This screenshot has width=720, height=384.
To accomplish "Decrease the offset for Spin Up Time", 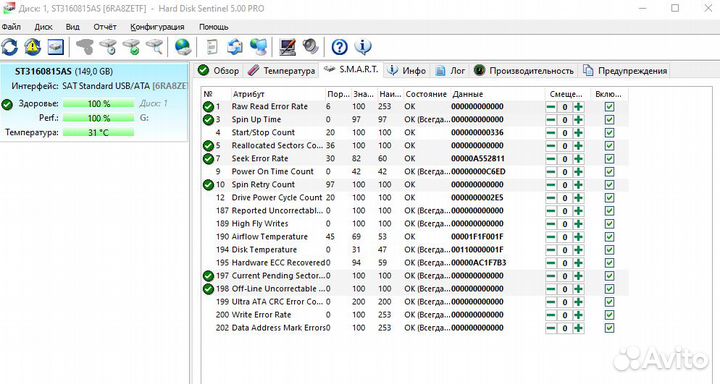I will [551, 119].
